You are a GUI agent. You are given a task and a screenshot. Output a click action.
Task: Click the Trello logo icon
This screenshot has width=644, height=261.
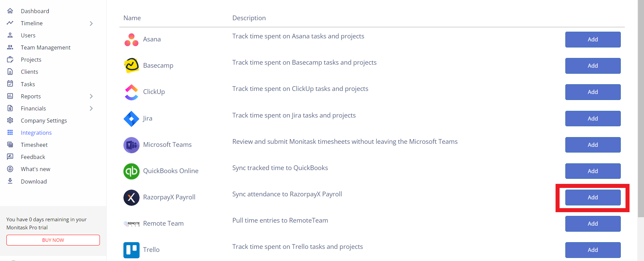[x=131, y=250]
